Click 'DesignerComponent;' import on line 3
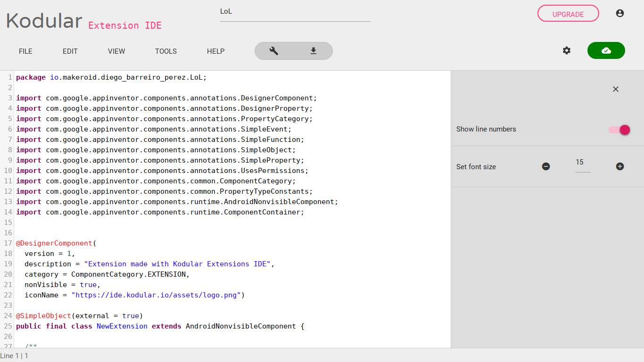The height and width of the screenshot is (362, 644). click(x=279, y=98)
